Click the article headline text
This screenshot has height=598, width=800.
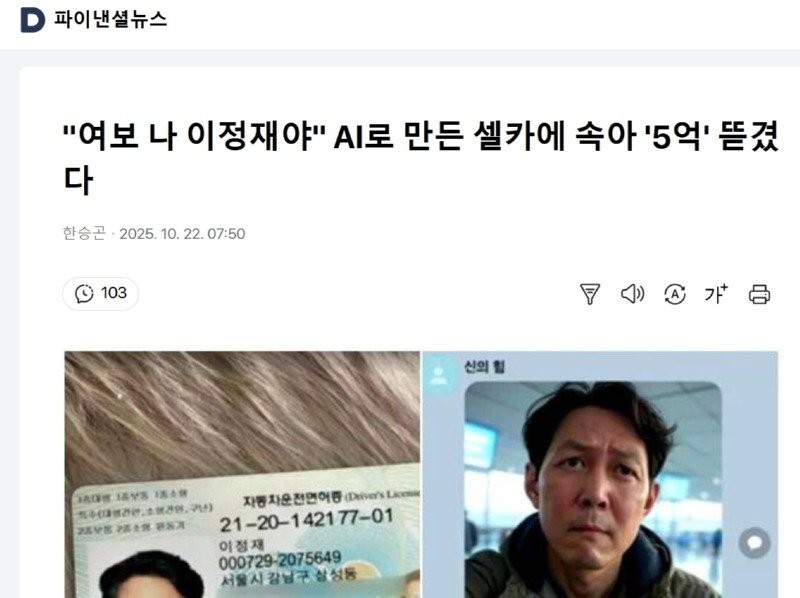tap(421, 158)
